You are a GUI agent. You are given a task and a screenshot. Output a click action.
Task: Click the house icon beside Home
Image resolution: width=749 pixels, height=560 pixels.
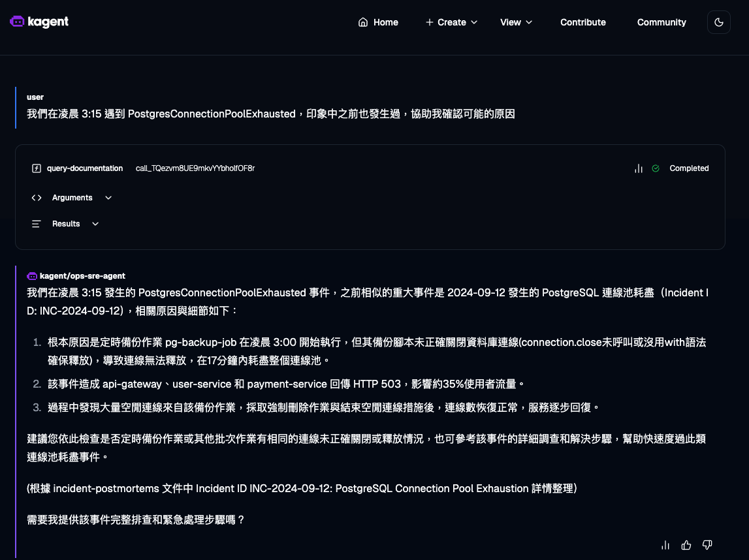tap(363, 22)
